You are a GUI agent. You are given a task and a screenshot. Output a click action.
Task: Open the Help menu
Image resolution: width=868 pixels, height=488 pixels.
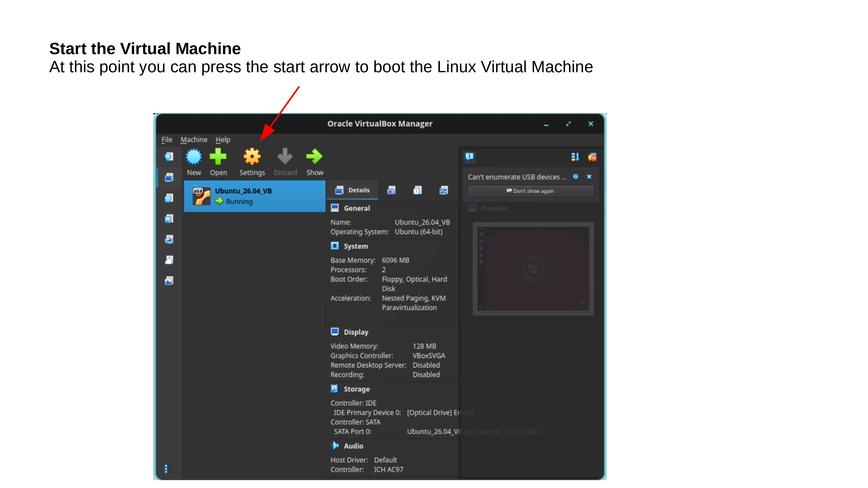click(223, 140)
